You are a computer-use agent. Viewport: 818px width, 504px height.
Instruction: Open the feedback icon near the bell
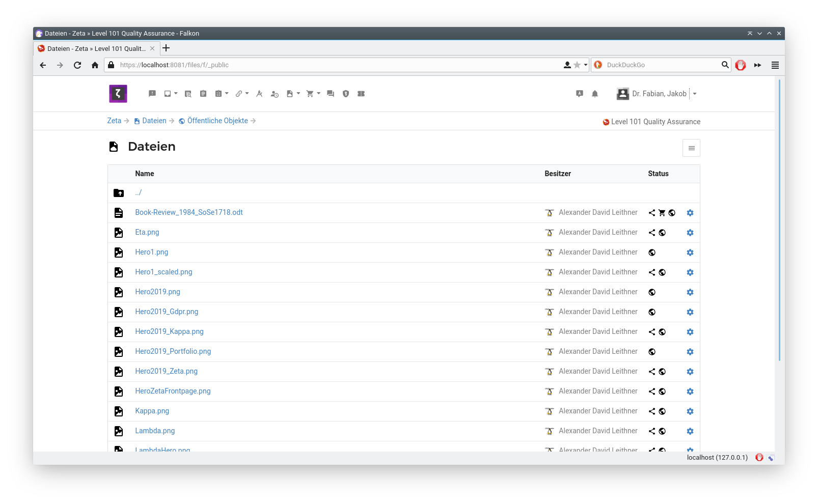point(580,94)
